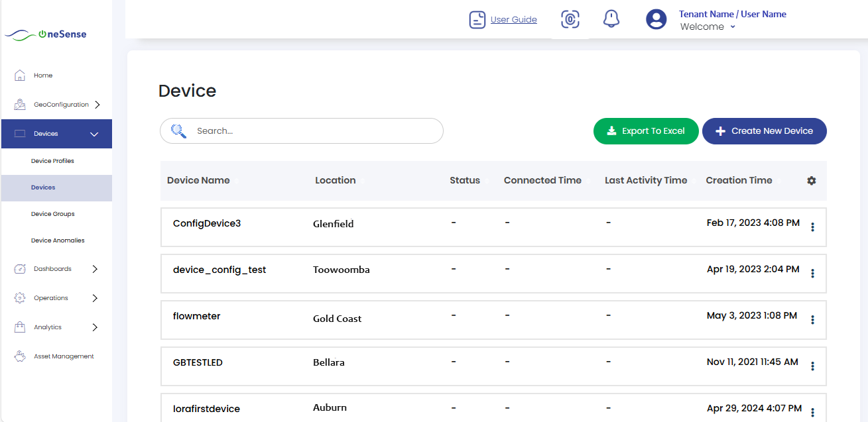
Task: Open table column settings gear
Action: click(811, 180)
